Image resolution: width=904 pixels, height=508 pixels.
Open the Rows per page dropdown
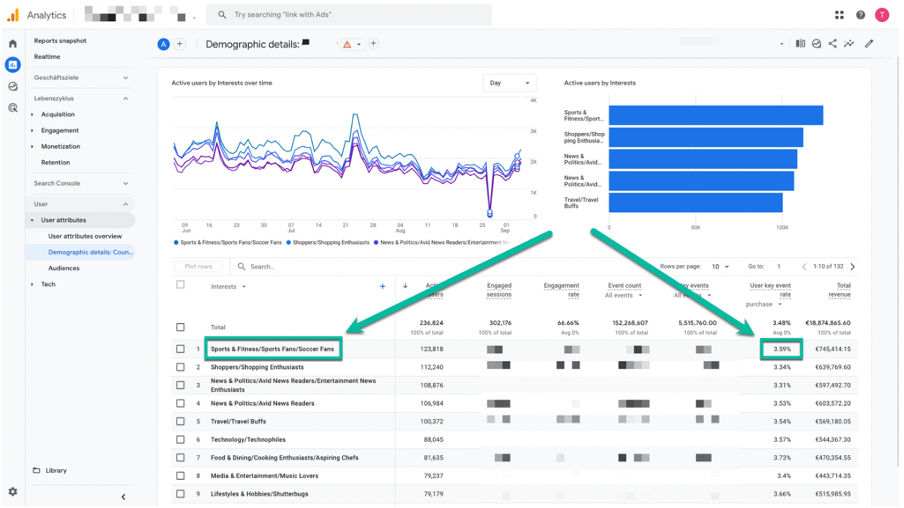point(720,266)
